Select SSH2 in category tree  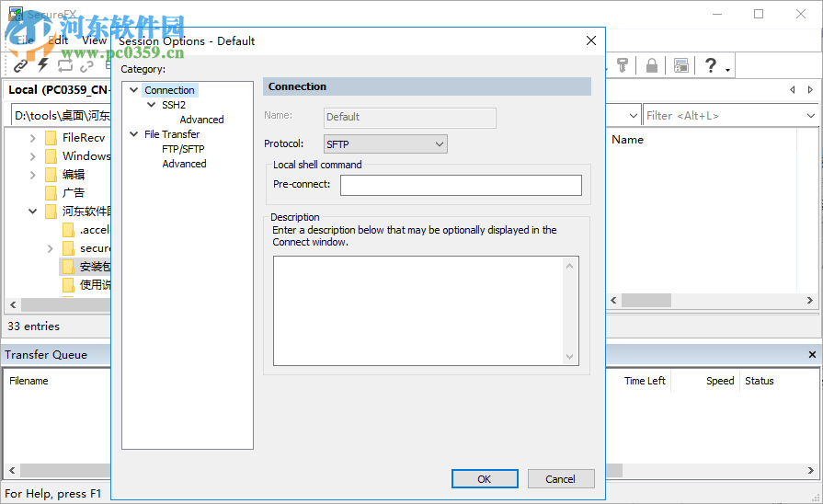(174, 105)
